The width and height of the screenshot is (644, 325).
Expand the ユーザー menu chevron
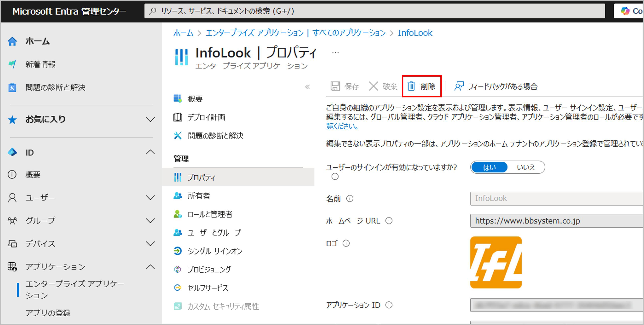point(150,198)
